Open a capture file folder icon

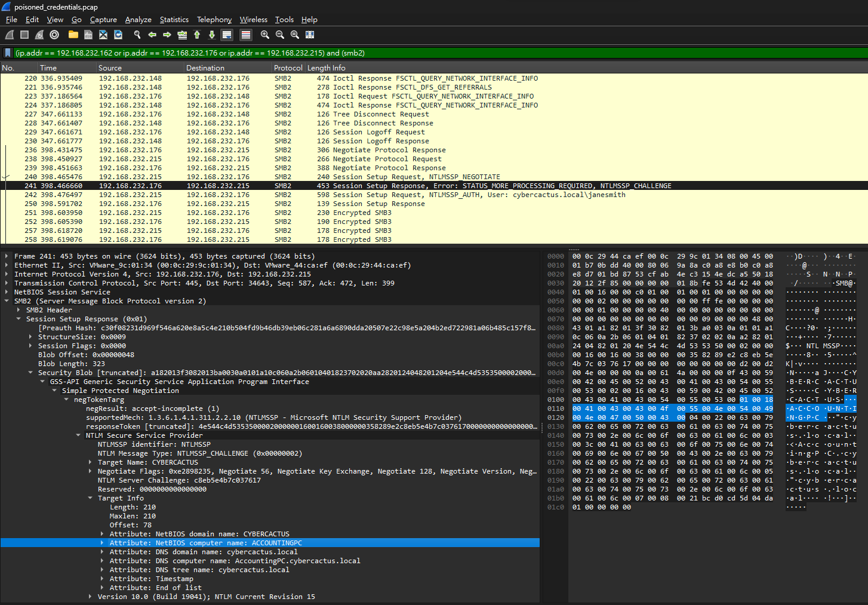pos(73,35)
